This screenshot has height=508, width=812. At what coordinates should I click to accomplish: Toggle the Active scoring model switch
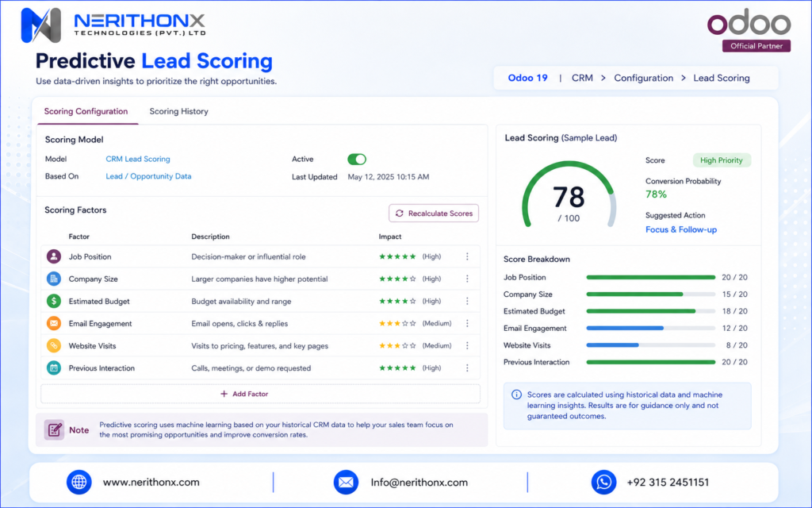pyautogui.click(x=357, y=159)
